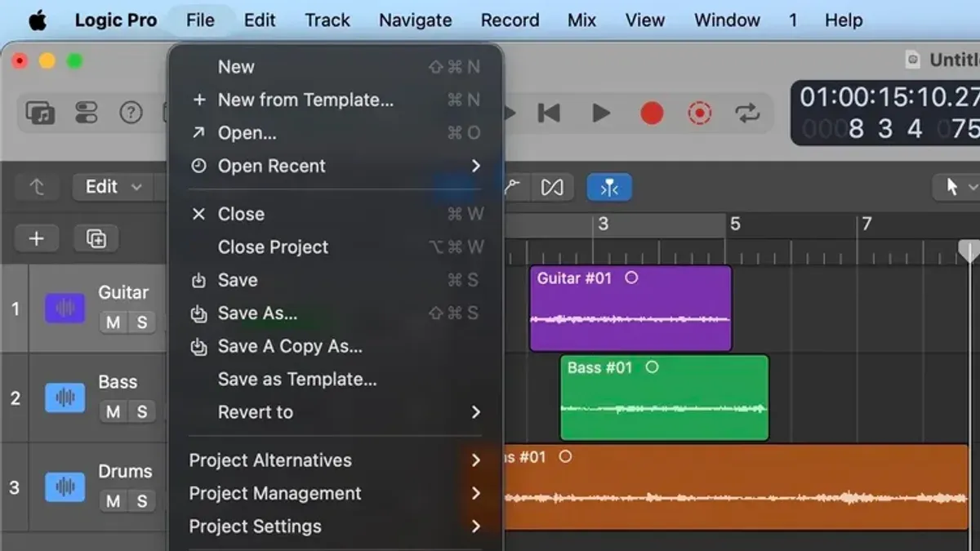Viewport: 980px width, 551px height.
Task: Open the 1 screenset menu
Action: tap(792, 20)
